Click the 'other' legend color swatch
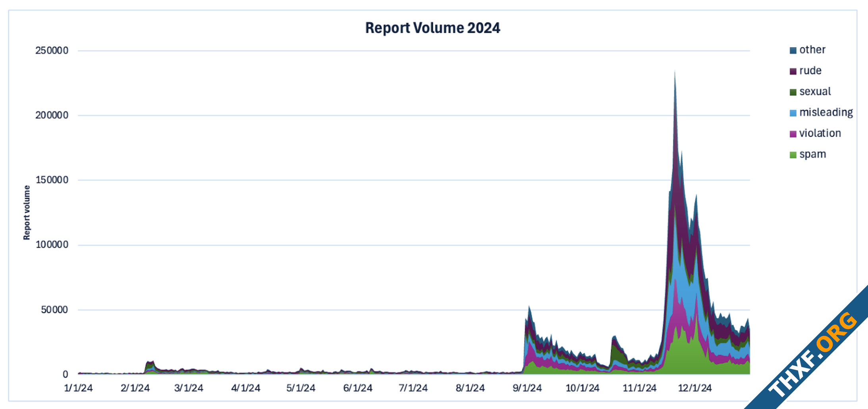 793,50
